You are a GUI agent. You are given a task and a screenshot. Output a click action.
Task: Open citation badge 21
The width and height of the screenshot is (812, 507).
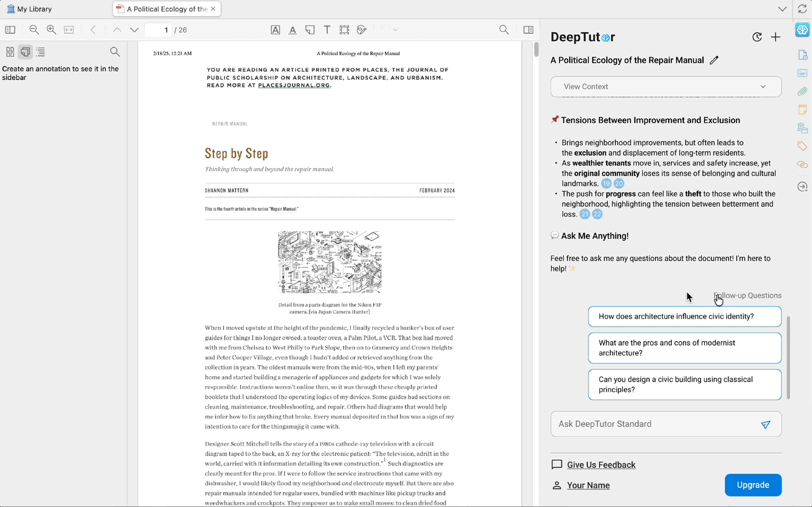click(585, 214)
